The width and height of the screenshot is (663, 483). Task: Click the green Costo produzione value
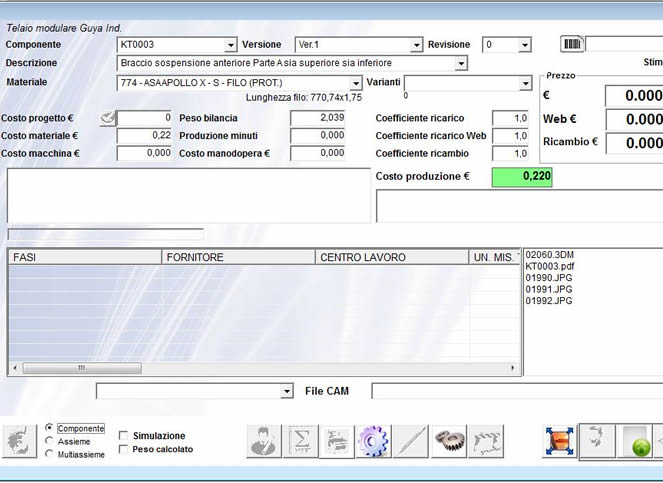pyautogui.click(x=522, y=177)
